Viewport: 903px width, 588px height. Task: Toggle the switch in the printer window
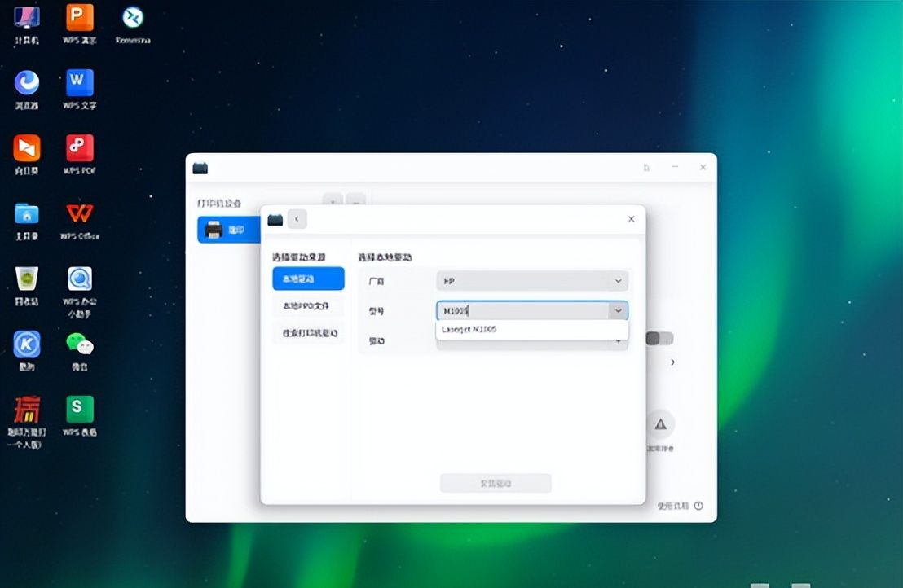[659, 339]
